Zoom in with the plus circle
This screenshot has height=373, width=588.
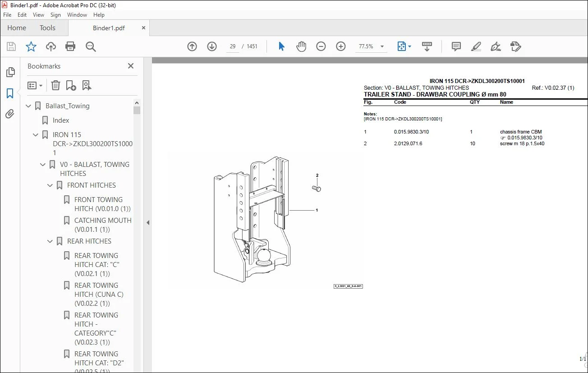coord(341,46)
